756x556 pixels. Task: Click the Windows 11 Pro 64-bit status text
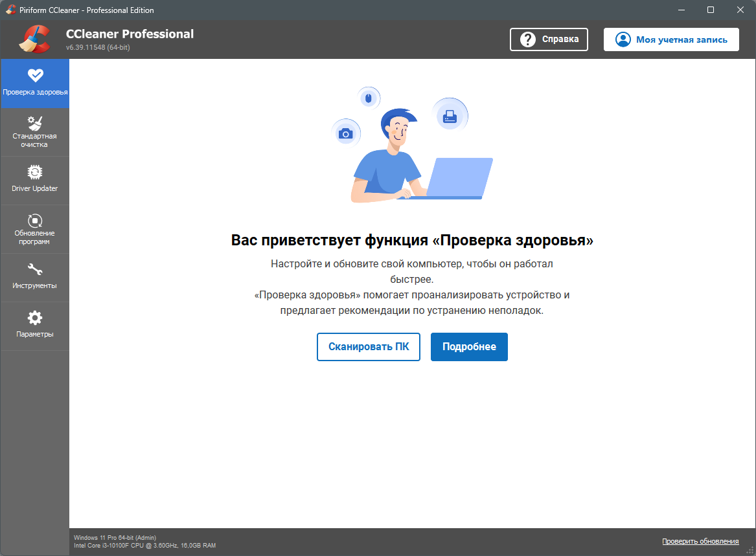pyautogui.click(x=115, y=537)
